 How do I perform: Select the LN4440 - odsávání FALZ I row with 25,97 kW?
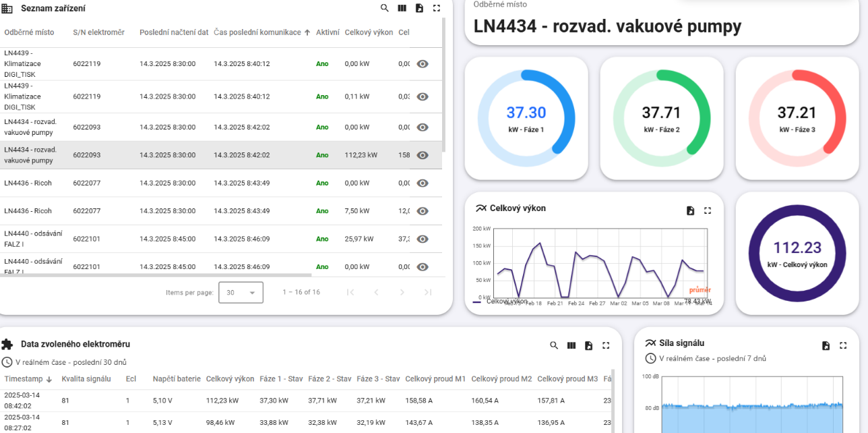(x=221, y=239)
